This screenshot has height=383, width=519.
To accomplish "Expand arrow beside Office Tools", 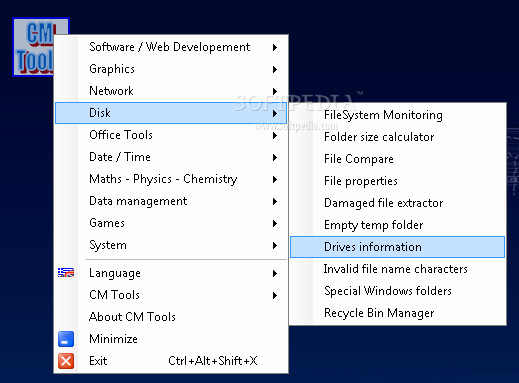I will (x=275, y=135).
